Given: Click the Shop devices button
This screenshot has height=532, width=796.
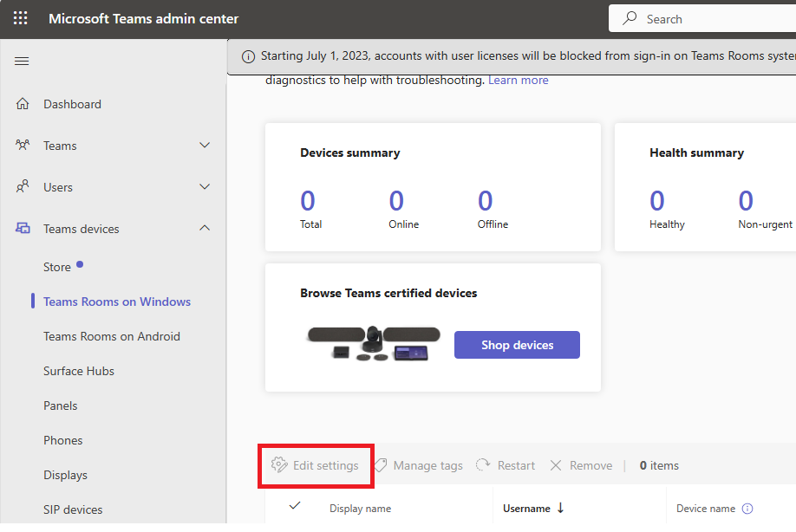Looking at the screenshot, I should 517,344.
